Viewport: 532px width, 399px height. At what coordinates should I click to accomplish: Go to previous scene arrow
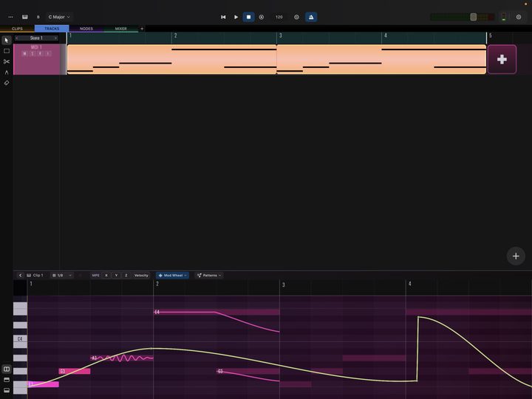[x=16, y=38]
